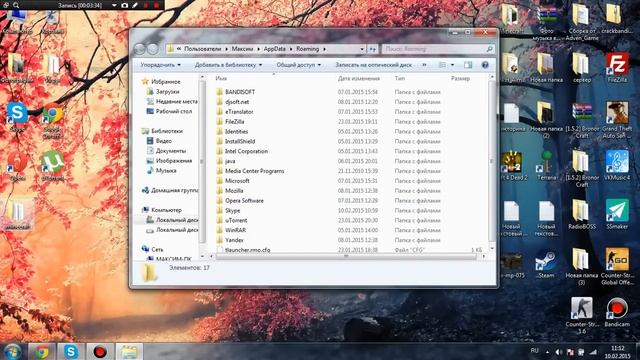Open Skype desktop shortcut
Image resolution: width=640 pixels, height=360 pixels.
click(17, 117)
